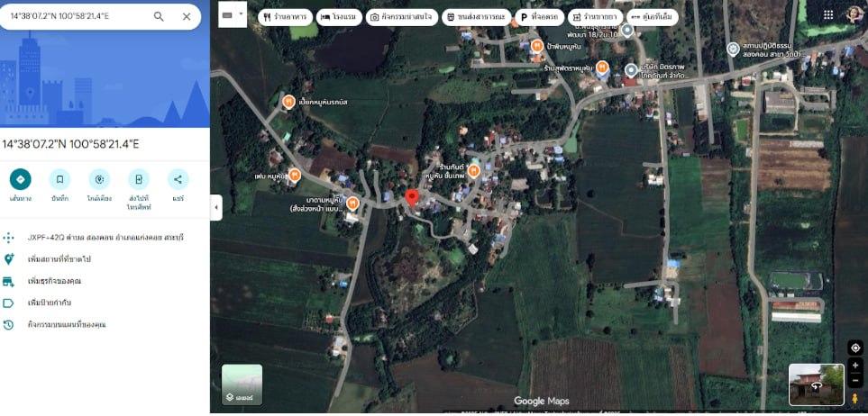Click the magnifier search icon
Image resolution: width=868 pixels, height=416 pixels.
pyautogui.click(x=159, y=16)
